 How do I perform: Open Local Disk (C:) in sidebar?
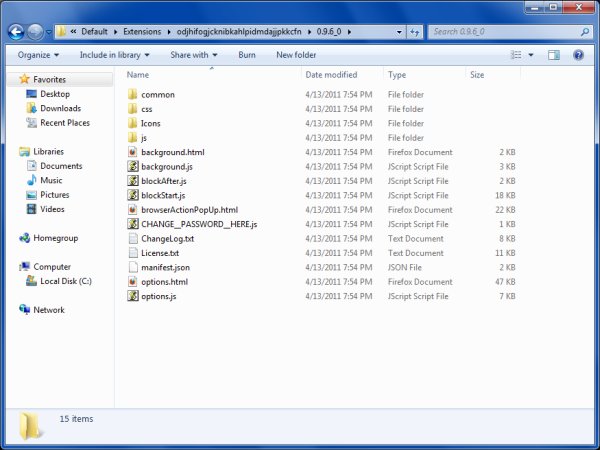pos(66,281)
